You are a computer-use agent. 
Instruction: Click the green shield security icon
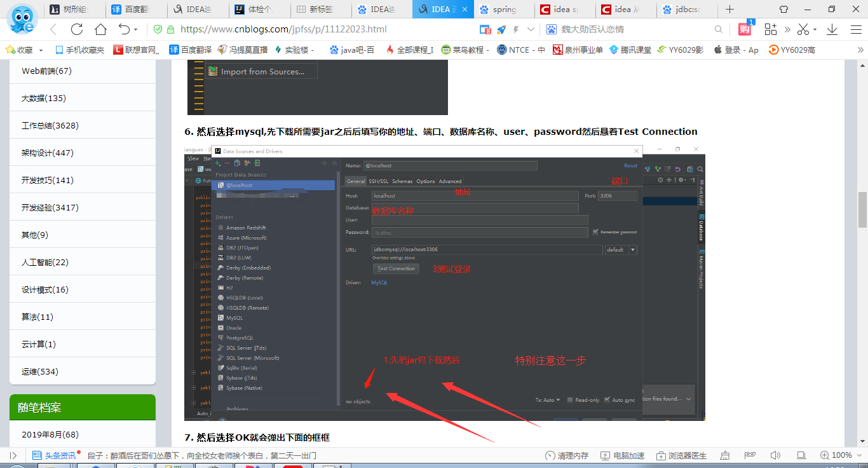point(157,29)
